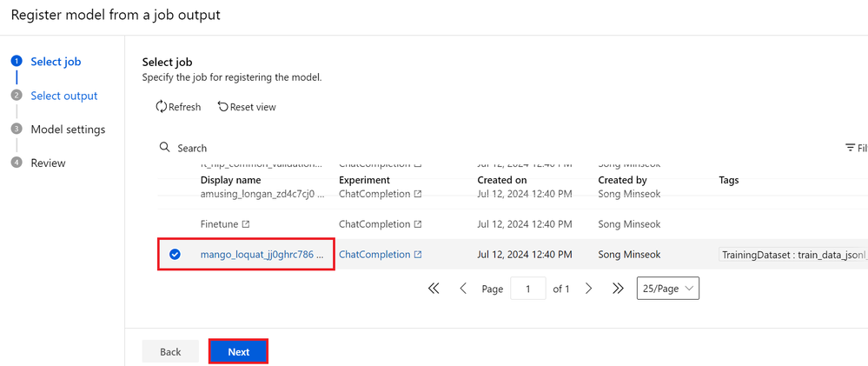Go to the previous page
Viewport: 868px width, 366px height.
(463, 289)
